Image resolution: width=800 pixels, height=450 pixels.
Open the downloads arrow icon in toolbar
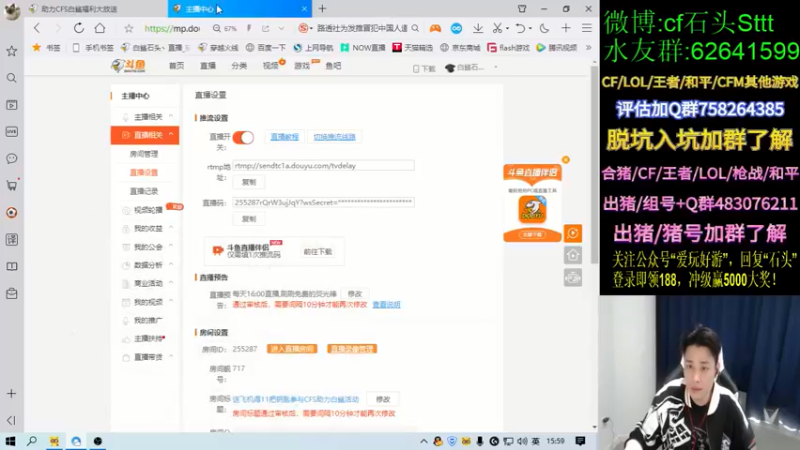pos(478,29)
